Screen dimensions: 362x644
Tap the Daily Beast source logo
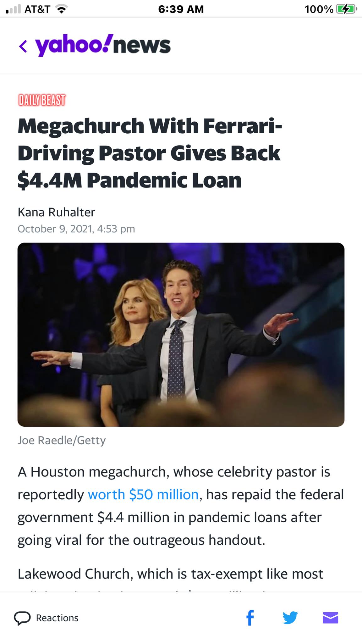(x=42, y=100)
